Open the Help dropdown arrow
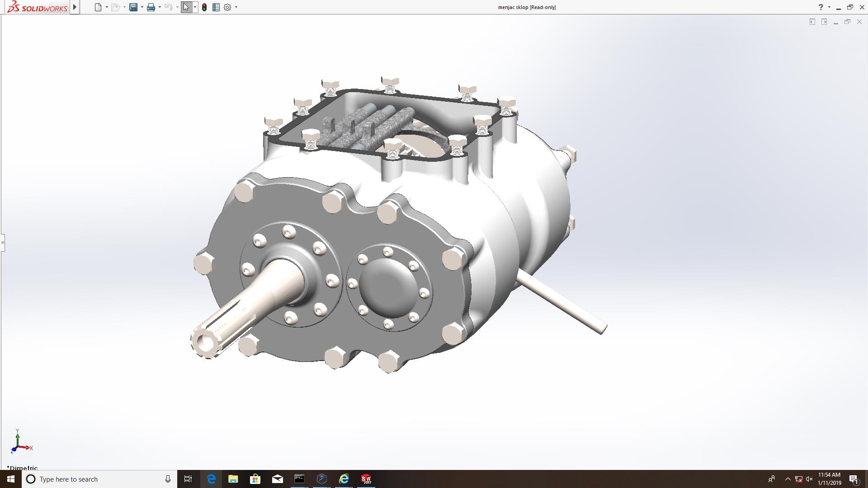 point(829,7)
